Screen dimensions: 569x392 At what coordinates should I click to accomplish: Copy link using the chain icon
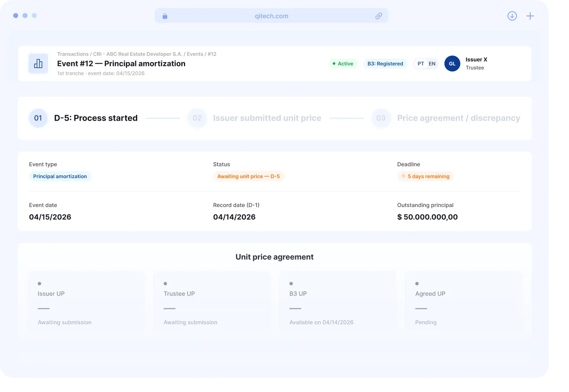click(x=379, y=16)
